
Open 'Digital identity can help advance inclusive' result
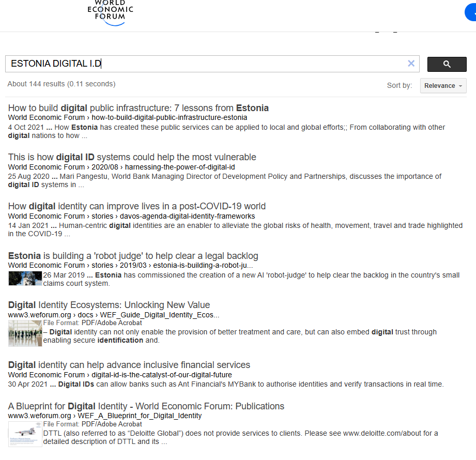[129, 365]
